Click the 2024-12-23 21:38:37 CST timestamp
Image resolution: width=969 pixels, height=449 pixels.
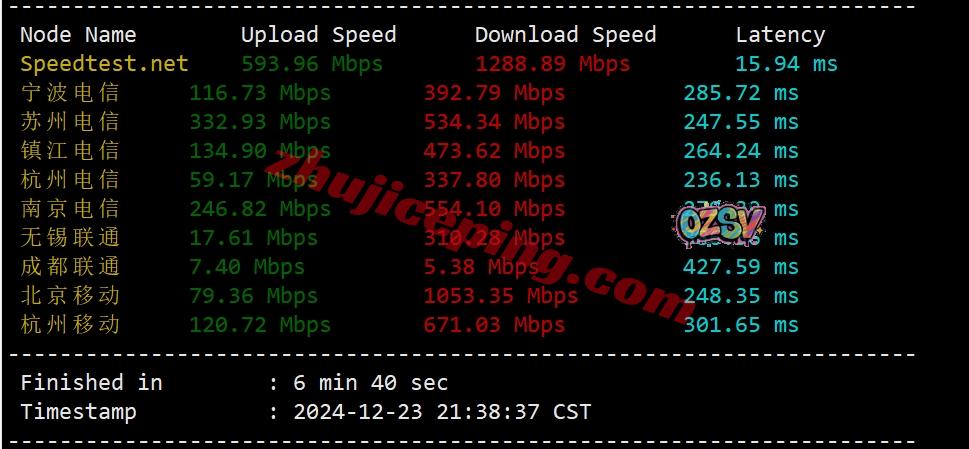[442, 412]
